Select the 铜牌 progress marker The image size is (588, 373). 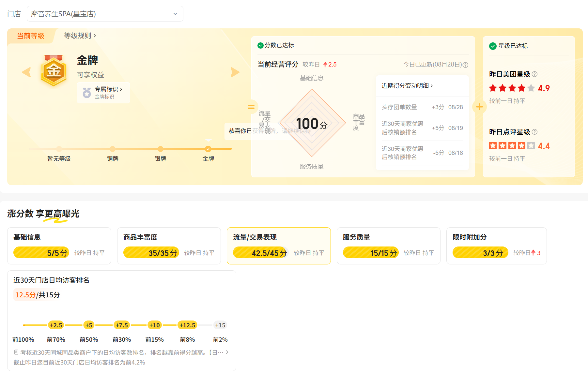point(113,149)
